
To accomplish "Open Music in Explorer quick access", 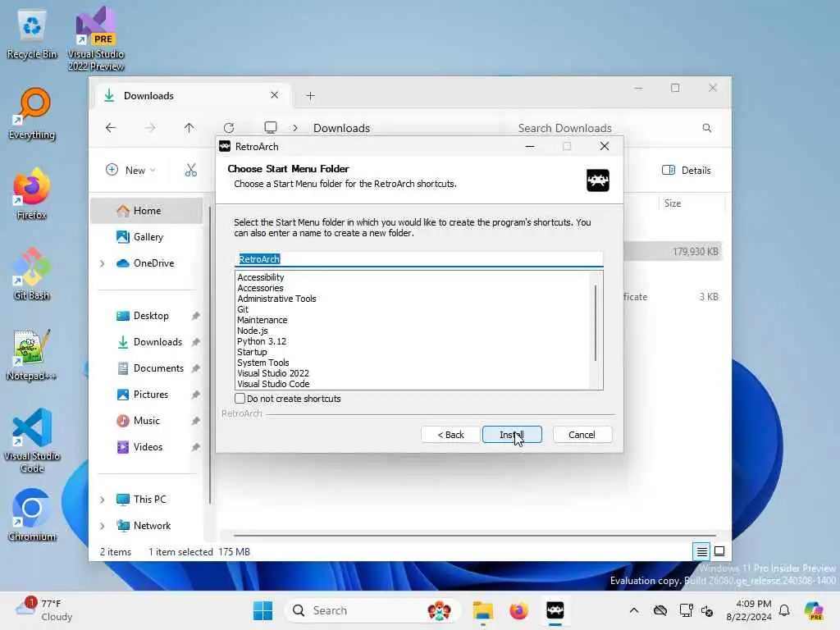I will point(146,421).
